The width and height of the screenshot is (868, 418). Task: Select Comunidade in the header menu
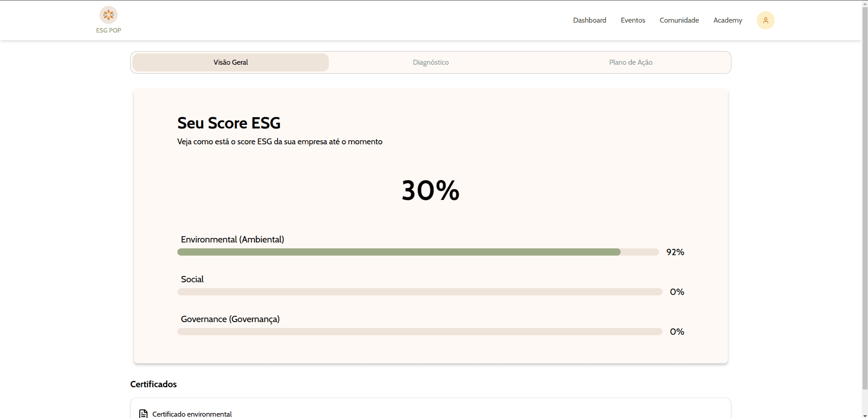[679, 20]
